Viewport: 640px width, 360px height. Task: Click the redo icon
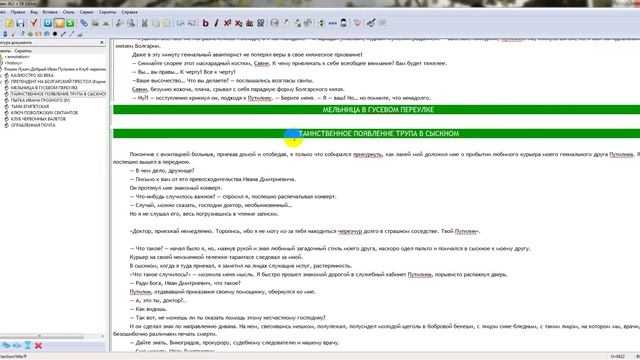191,23
